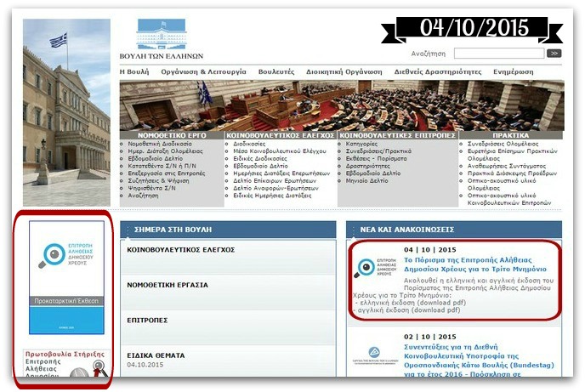Open the Διεθνείς Δραστηριότητες menu
The width and height of the screenshot is (585, 392).
(x=437, y=72)
